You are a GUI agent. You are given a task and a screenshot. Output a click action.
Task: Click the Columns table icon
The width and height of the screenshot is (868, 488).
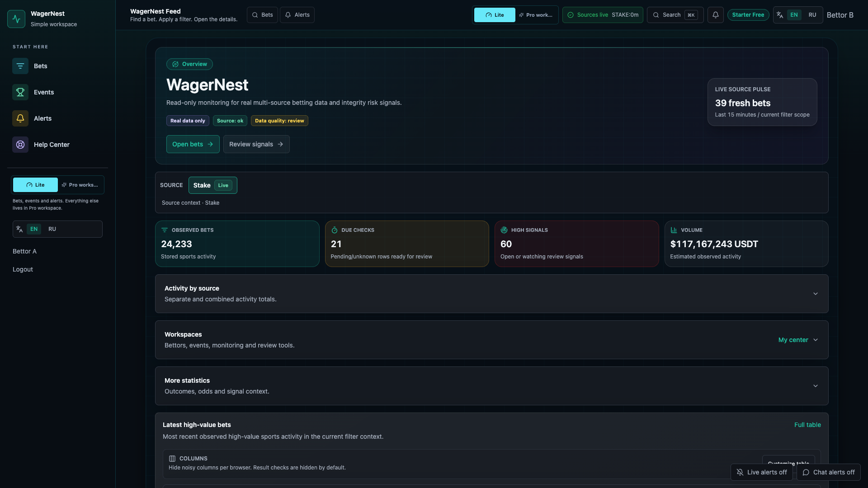pyautogui.click(x=172, y=459)
